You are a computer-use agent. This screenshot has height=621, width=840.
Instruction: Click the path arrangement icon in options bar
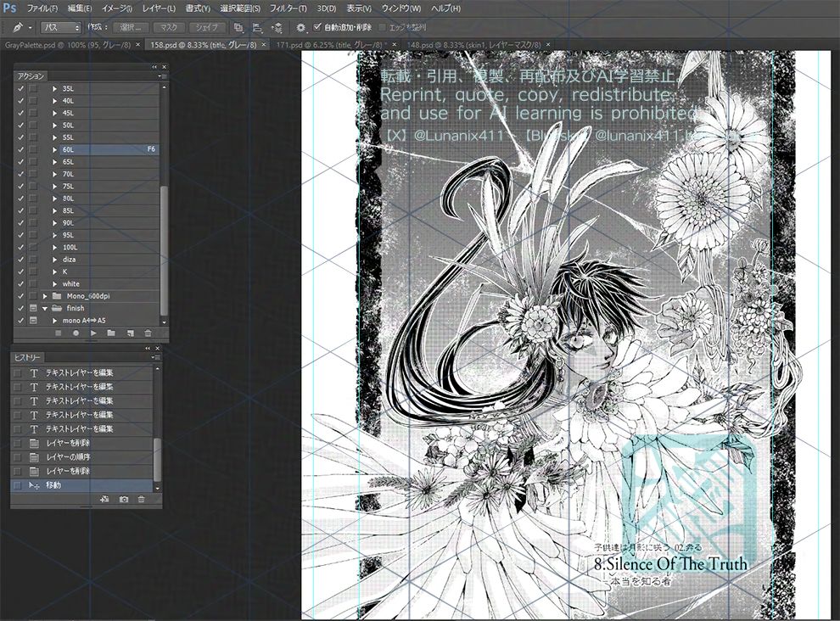[x=277, y=27]
